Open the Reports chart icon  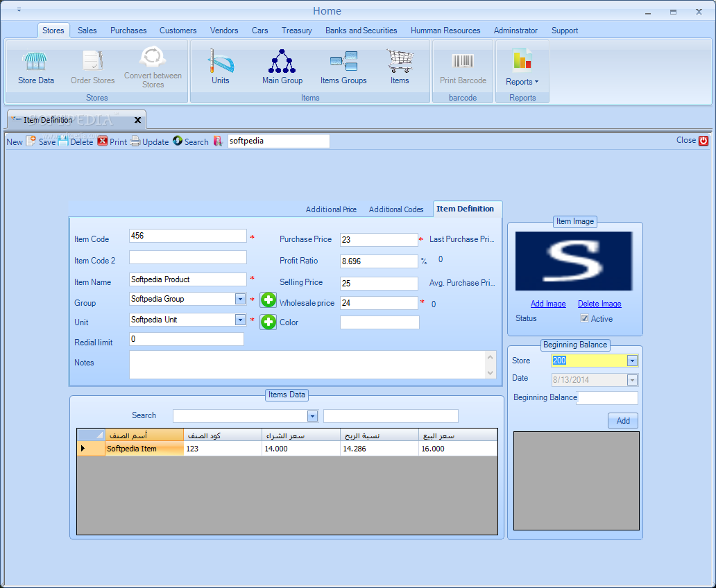coord(522,61)
